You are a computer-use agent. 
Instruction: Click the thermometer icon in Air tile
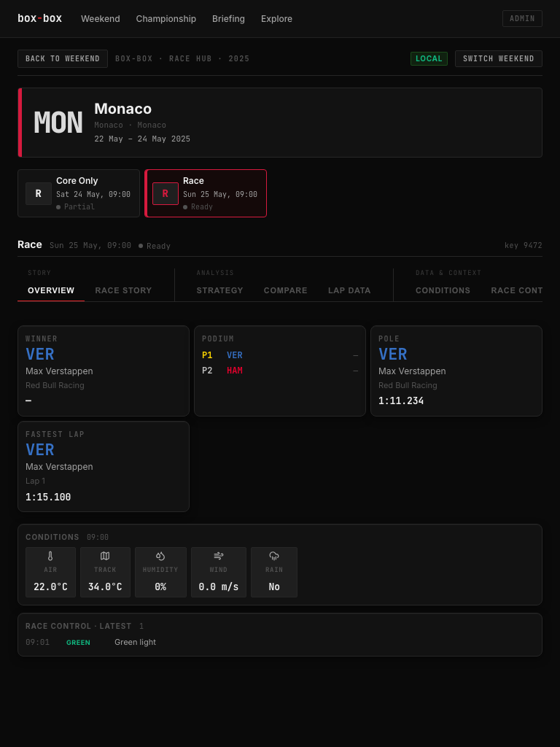(x=50, y=556)
